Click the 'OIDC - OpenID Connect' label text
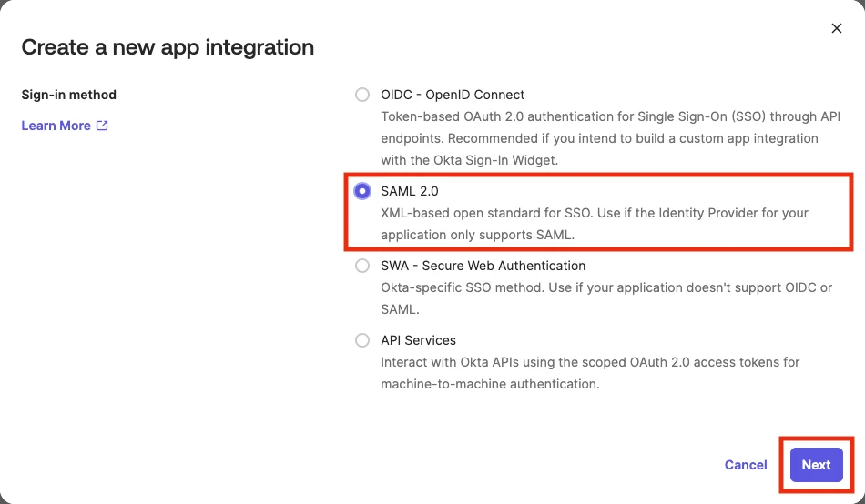The height and width of the screenshot is (504, 865). [453, 95]
